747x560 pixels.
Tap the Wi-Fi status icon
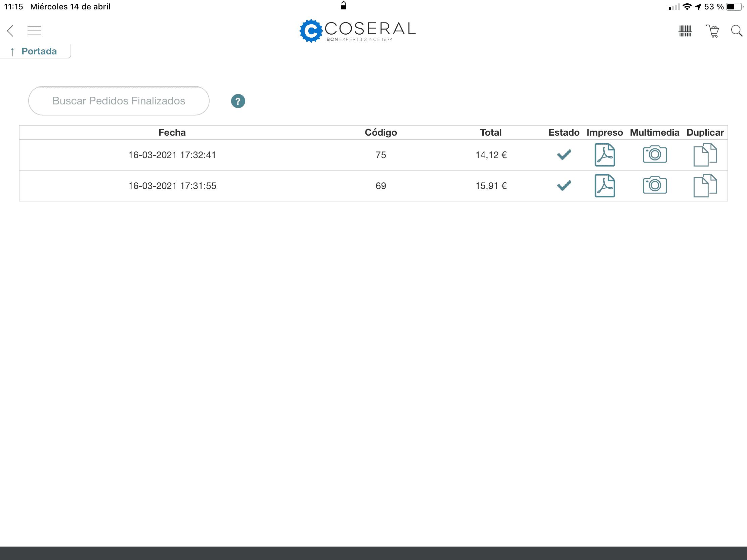pos(687,7)
